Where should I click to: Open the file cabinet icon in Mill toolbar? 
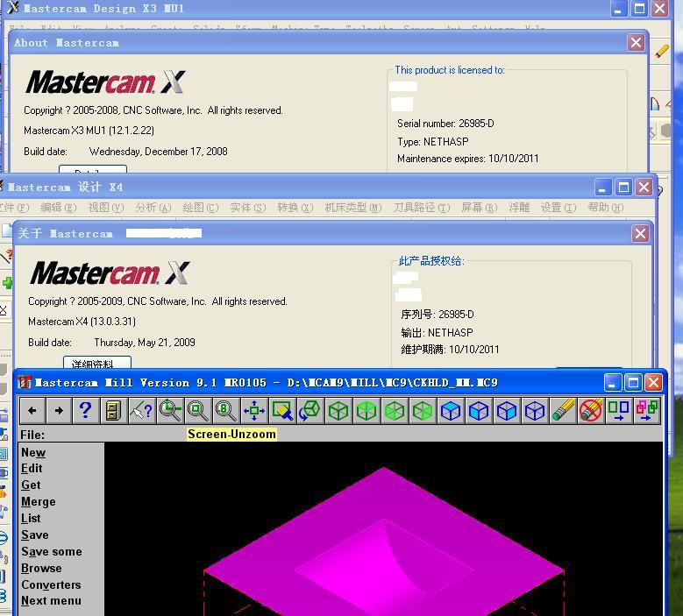tap(113, 411)
